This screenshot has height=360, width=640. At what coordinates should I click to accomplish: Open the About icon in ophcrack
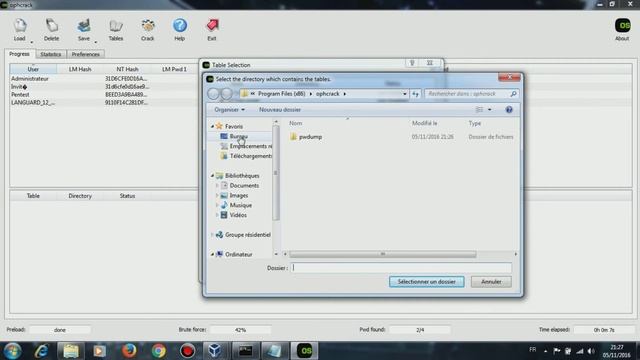622,29
